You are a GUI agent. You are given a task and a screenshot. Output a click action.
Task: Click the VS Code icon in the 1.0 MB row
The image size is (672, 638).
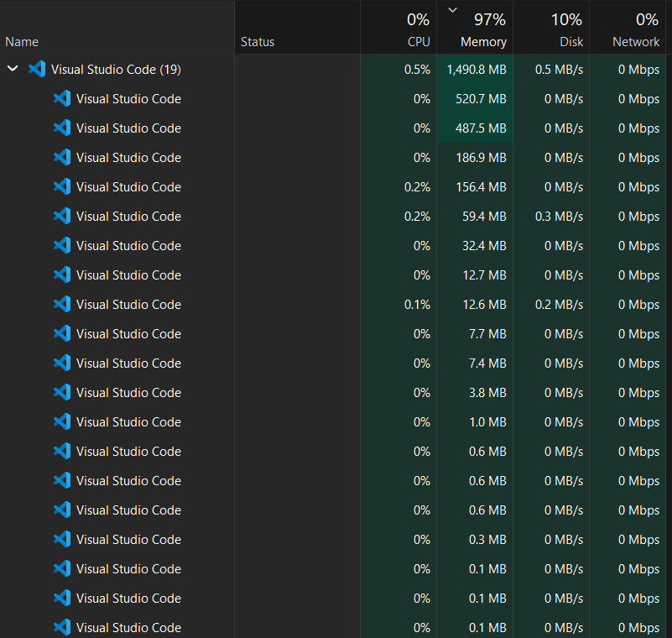pos(62,421)
